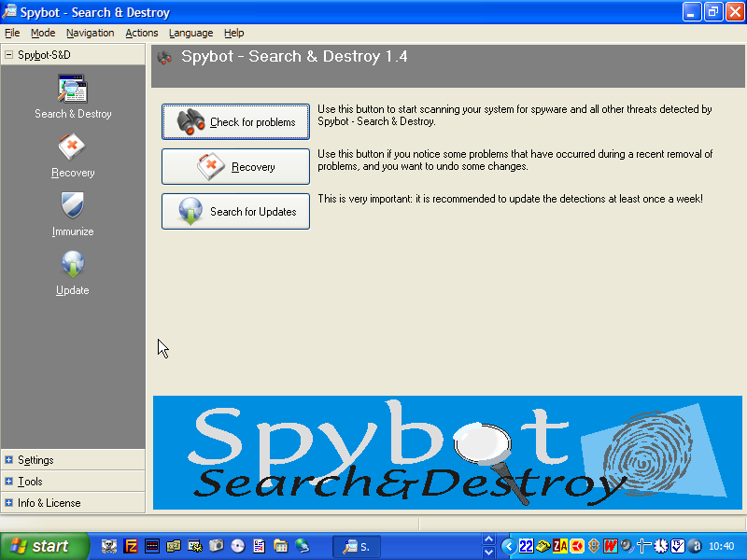Collapse the Spybot-S&D sidebar section

click(8, 55)
